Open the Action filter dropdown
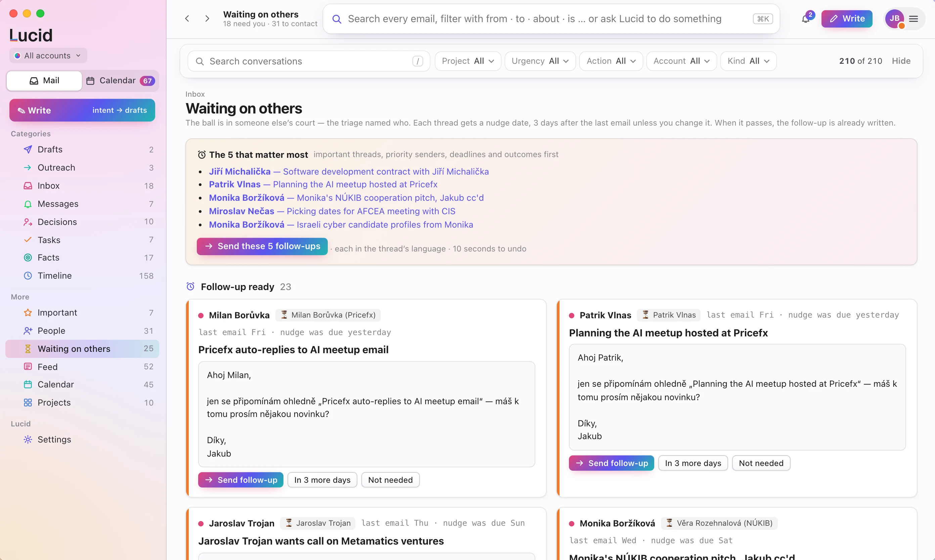The width and height of the screenshot is (935, 560). coord(611,61)
